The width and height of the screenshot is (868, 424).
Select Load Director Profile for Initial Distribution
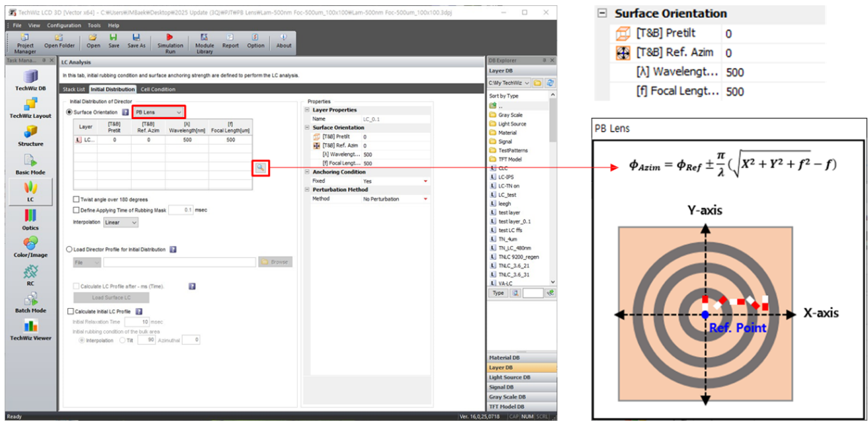[69, 249]
